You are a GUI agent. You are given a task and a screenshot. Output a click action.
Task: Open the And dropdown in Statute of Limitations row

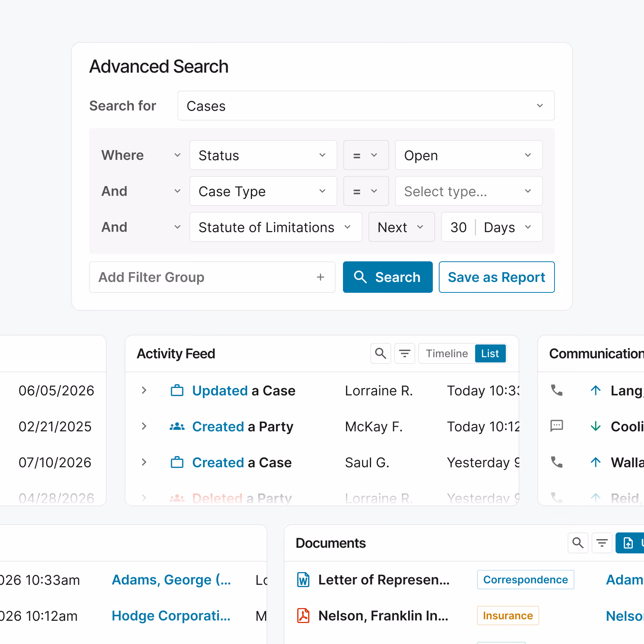click(141, 227)
